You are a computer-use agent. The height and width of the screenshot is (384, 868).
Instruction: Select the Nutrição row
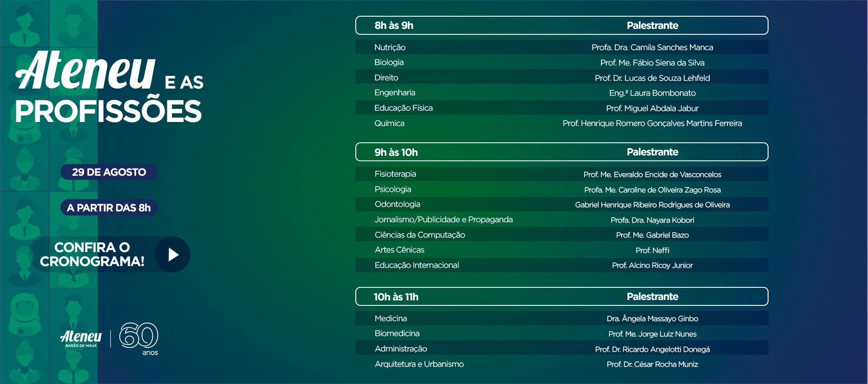561,47
